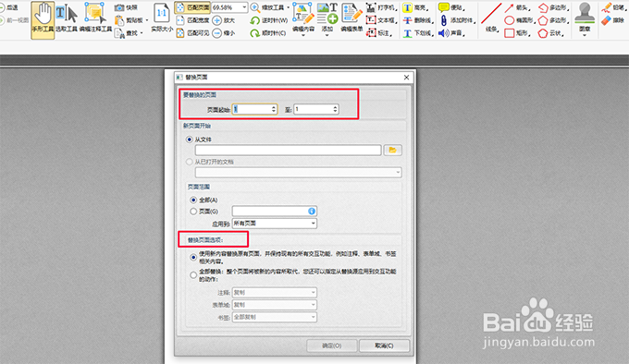
Task: Select the 下划线 underline tool
Action: pos(418,33)
